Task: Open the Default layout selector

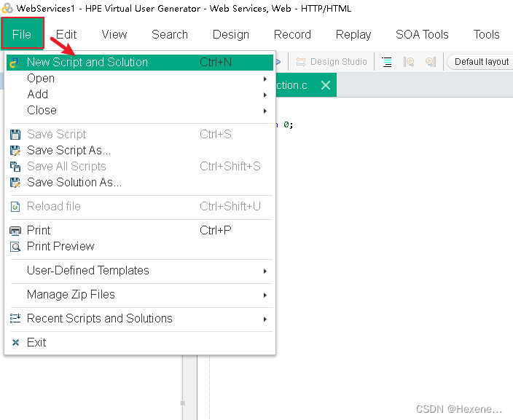Action: coord(480,61)
